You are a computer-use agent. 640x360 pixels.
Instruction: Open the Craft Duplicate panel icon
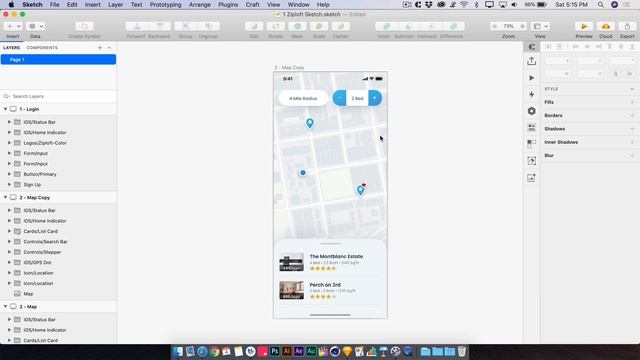tap(531, 144)
